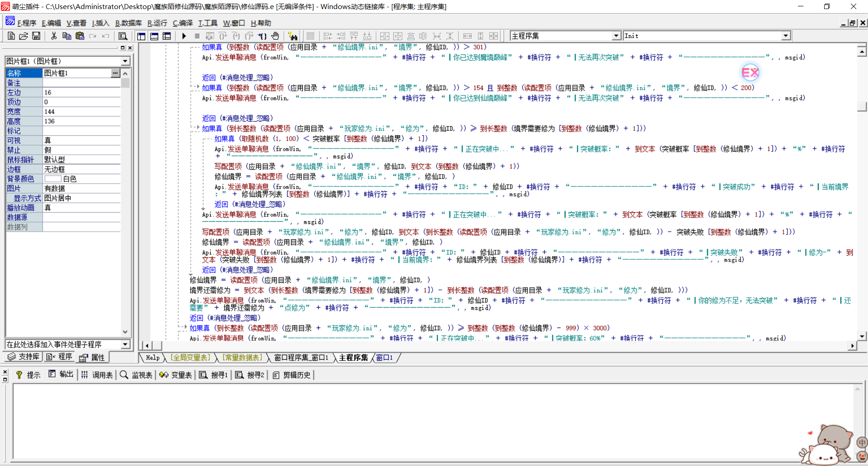The height and width of the screenshot is (466, 868).
Task: Click the 支持库 panel button
Action: (24, 357)
